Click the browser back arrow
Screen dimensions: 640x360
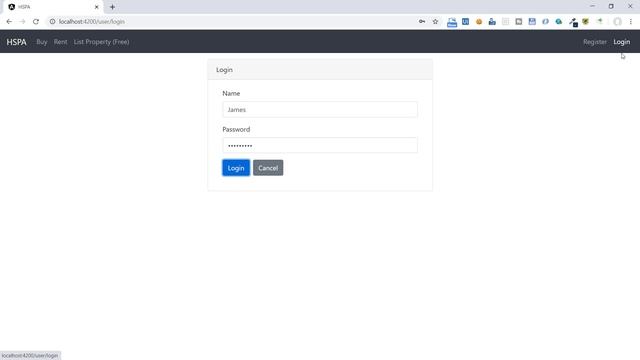[9, 22]
